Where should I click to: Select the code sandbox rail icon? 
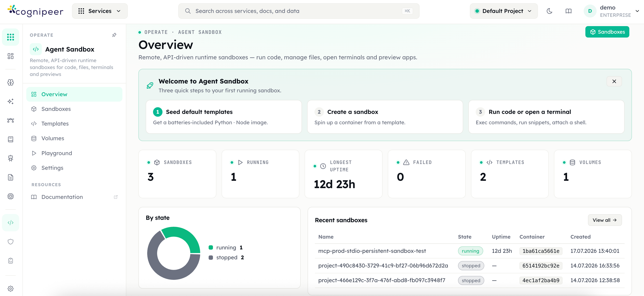11,222
